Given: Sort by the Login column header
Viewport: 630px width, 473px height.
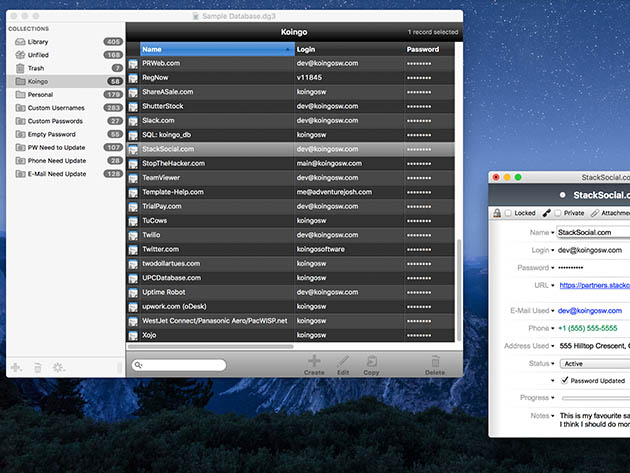Looking at the screenshot, I should point(349,49).
